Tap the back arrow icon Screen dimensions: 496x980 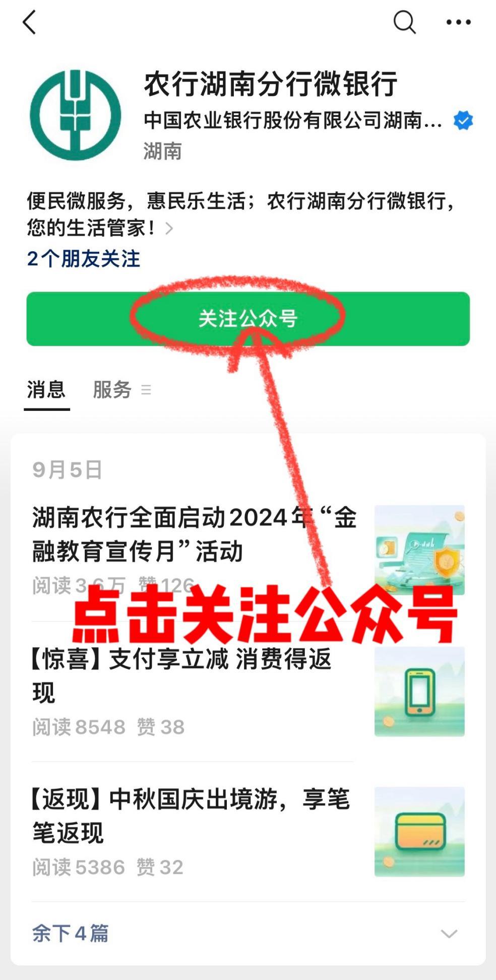(29, 23)
